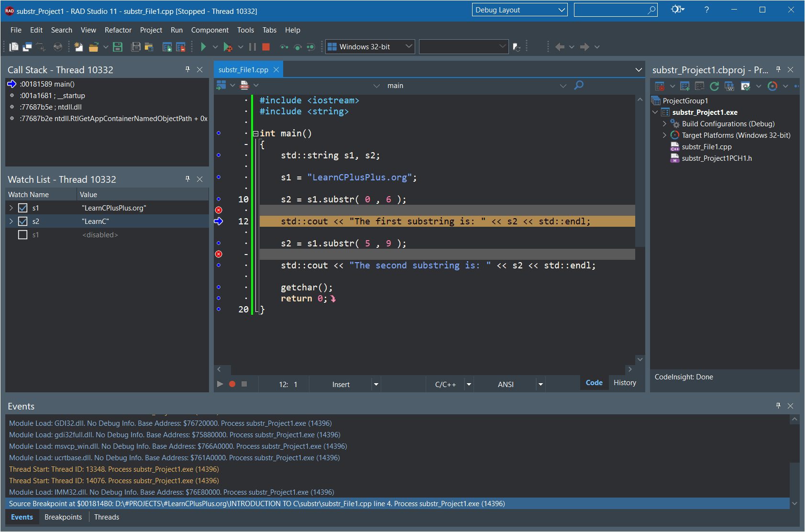Click the Refresh icon in the Projects panel
Viewport: 805px width, 532px height.
[x=714, y=86]
